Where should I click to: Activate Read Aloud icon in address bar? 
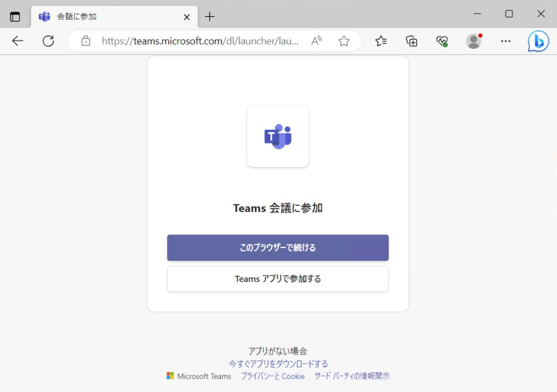point(316,41)
